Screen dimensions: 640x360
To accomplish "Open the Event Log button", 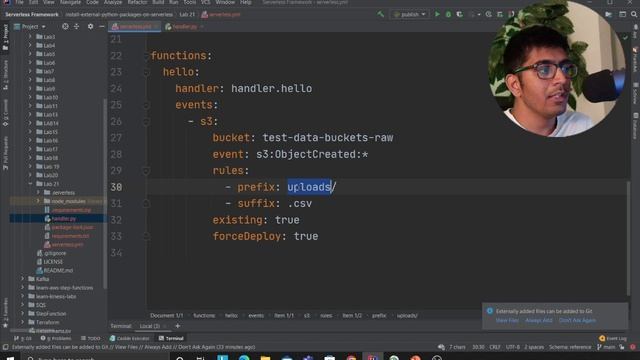I will click(613, 338).
